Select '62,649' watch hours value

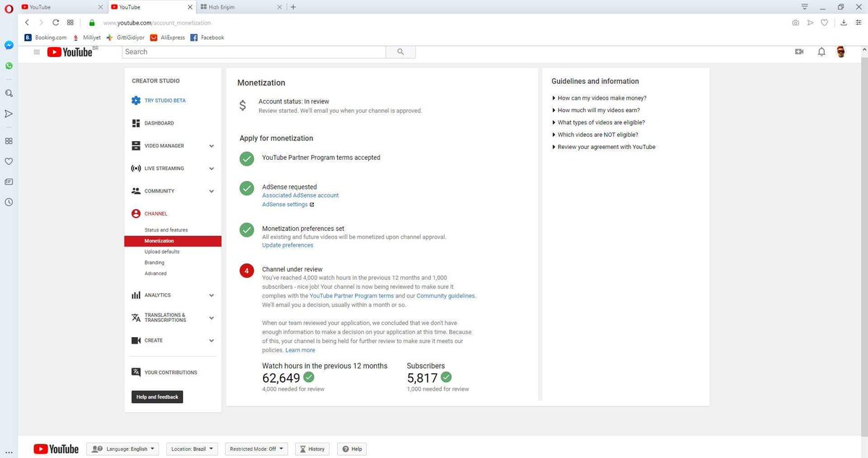[281, 378]
